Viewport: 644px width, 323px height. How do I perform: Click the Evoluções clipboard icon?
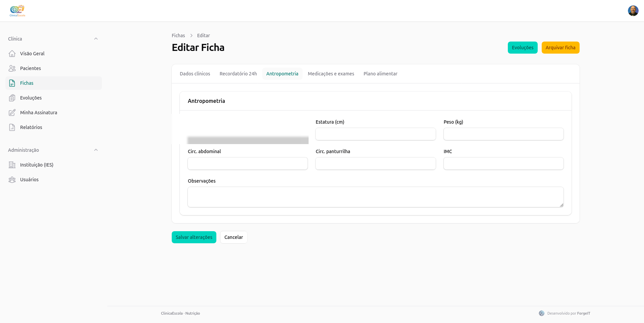click(12, 98)
